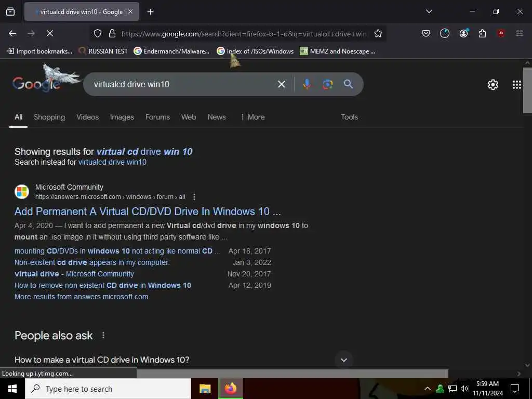
Task: Switch to Videos results tab
Action: click(x=87, y=117)
